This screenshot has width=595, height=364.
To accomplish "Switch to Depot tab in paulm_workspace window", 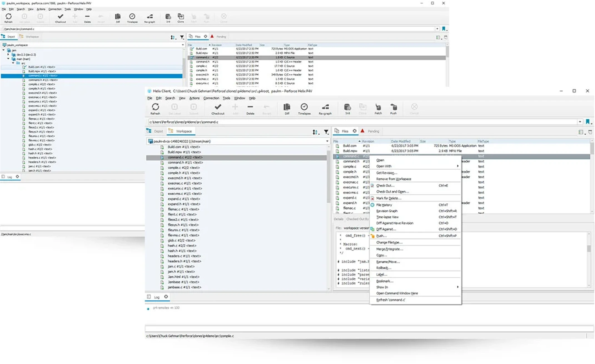I will click(8, 37).
